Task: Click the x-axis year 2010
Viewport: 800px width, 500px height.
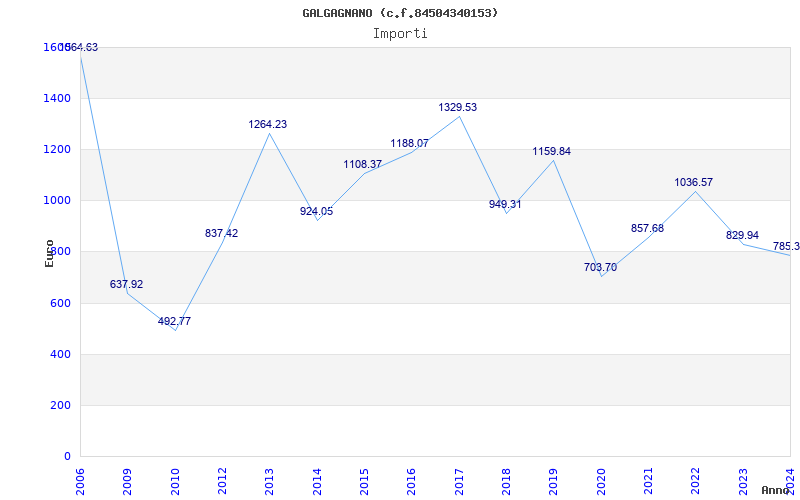Action: 175,482
